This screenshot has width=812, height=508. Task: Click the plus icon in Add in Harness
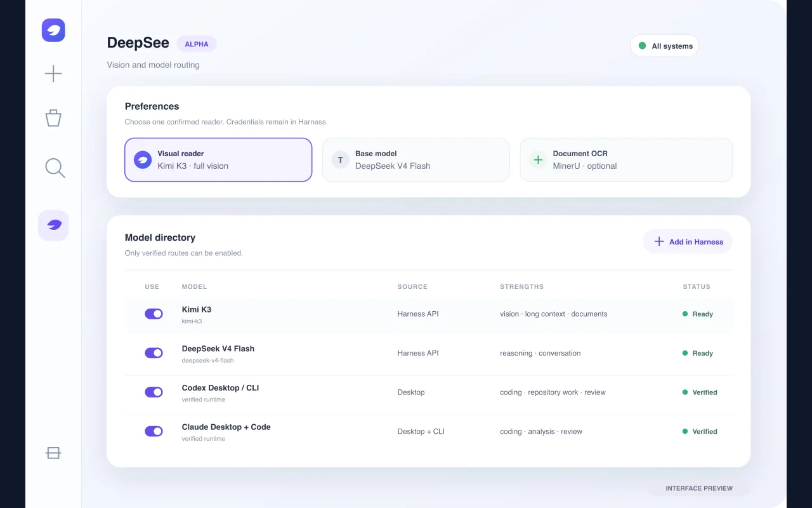(659, 241)
